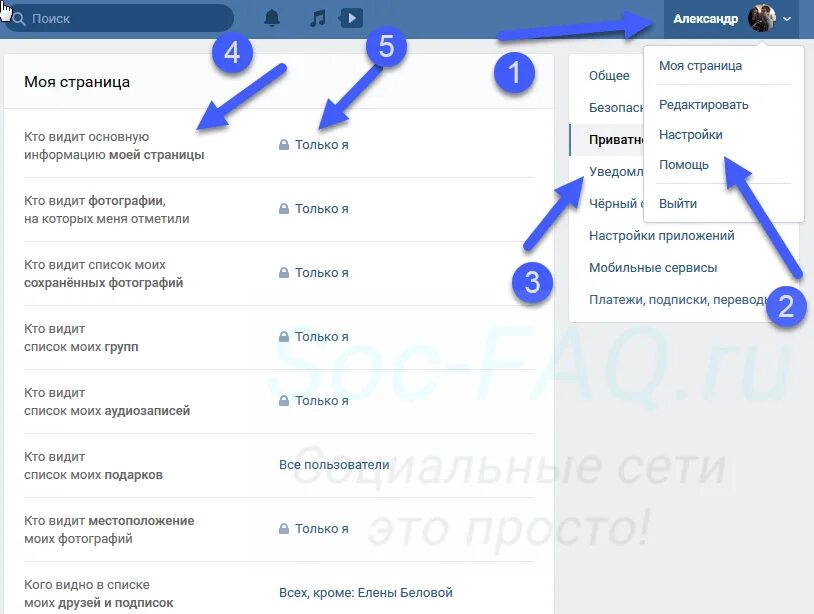This screenshot has height=614, width=814.
Task: Click the lock icon beside main information setting
Action: 284,145
